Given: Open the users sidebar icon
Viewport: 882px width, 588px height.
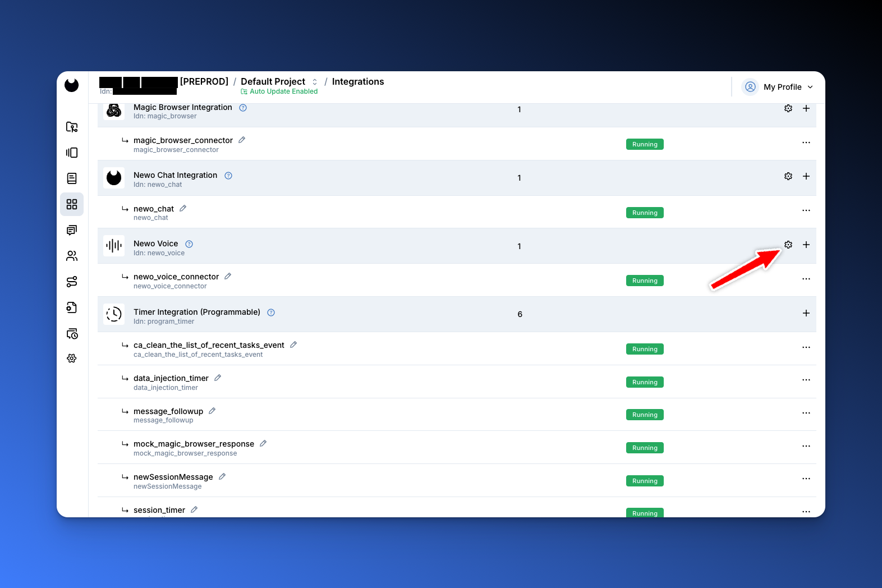Looking at the screenshot, I should click(x=72, y=256).
